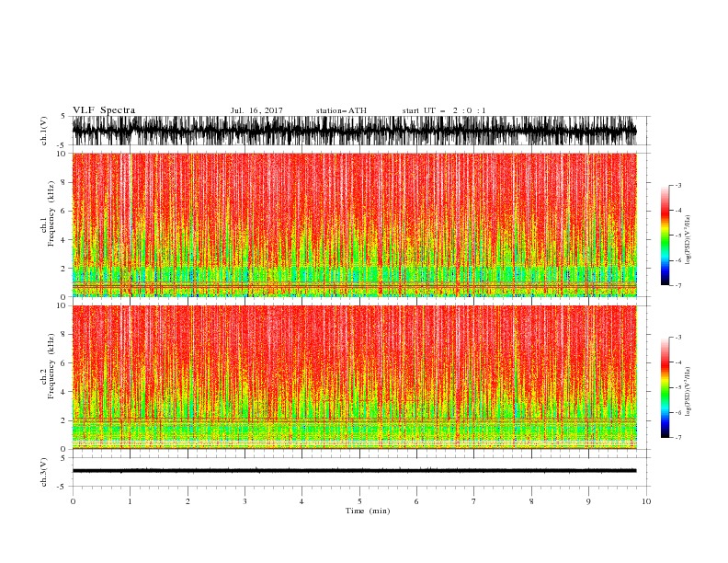This screenshot has height=563, width=728.
Task: Click the 'start UT = 2:0:1' label
Action: tap(444, 110)
